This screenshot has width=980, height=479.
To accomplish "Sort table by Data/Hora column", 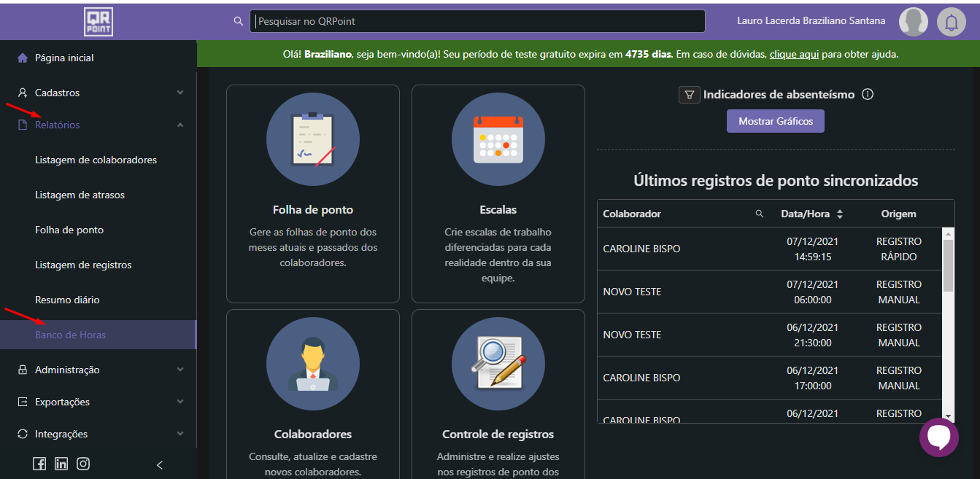I will click(x=840, y=214).
